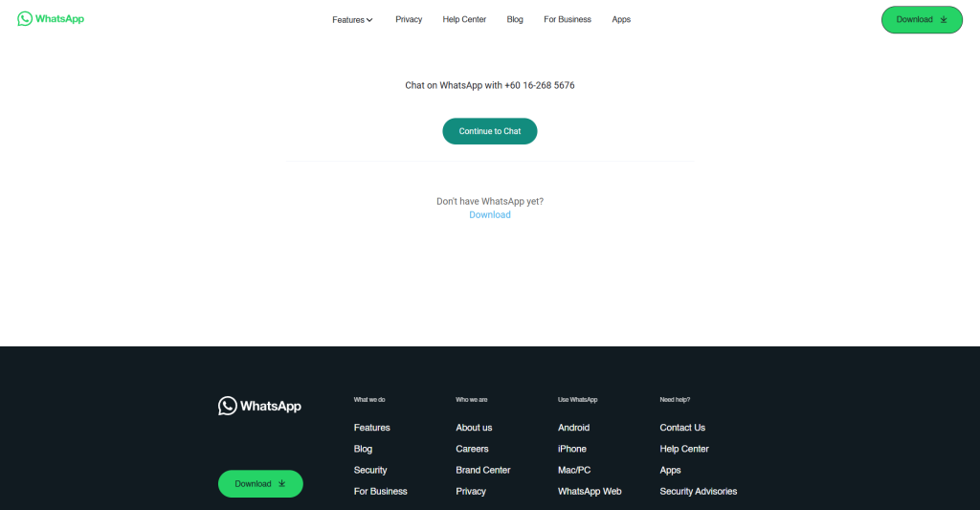Image resolution: width=980 pixels, height=510 pixels.
Task: Go to Blog in the top navigation
Action: pos(515,19)
